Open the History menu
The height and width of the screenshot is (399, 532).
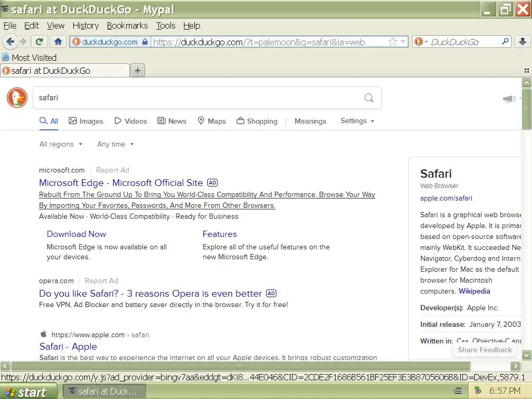pos(86,26)
